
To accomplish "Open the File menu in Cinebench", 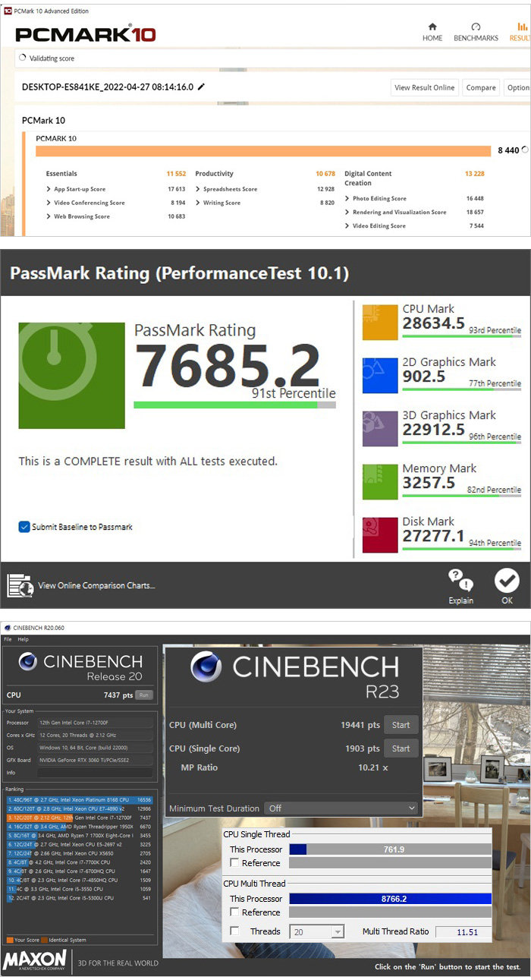I will 8,640.
